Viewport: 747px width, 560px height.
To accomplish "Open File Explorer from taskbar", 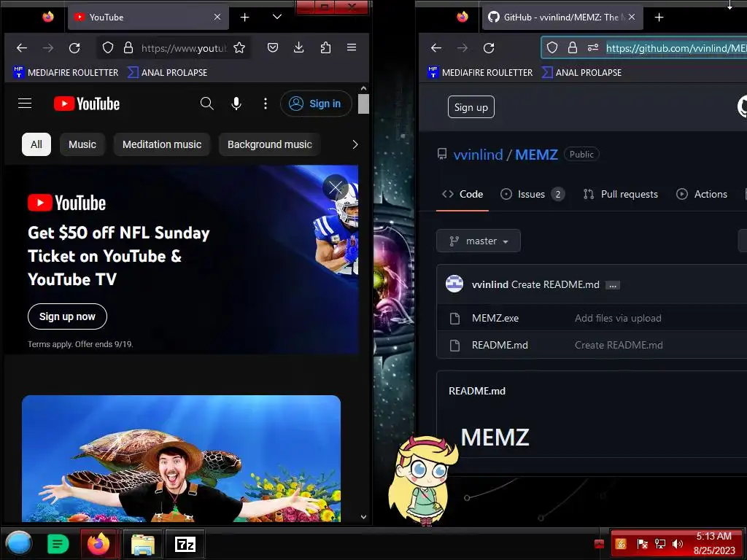I will [x=142, y=544].
